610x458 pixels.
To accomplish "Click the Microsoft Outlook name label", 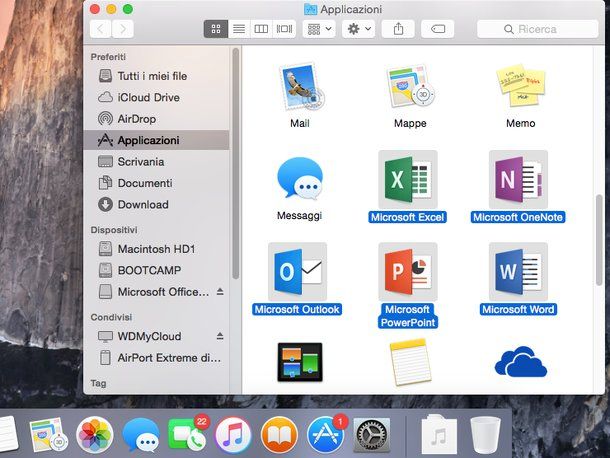I will coord(297,309).
